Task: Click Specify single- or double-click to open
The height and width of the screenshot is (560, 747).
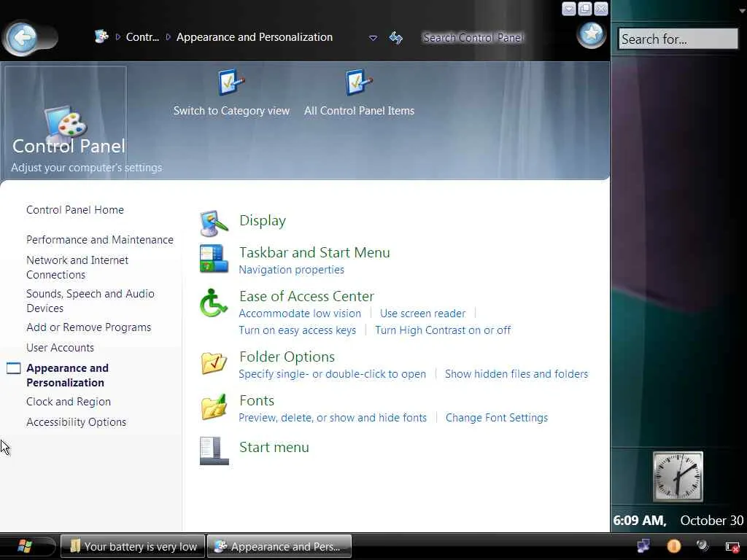Action: (332, 374)
